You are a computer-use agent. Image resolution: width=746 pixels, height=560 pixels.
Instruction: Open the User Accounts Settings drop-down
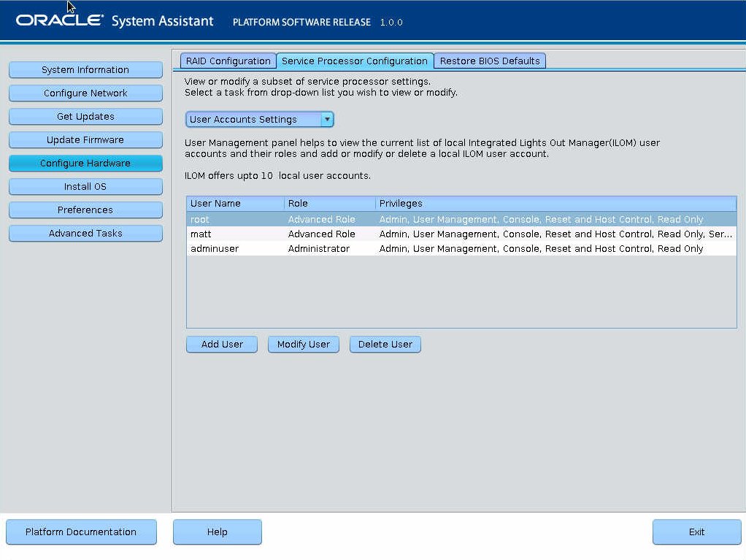(x=259, y=120)
